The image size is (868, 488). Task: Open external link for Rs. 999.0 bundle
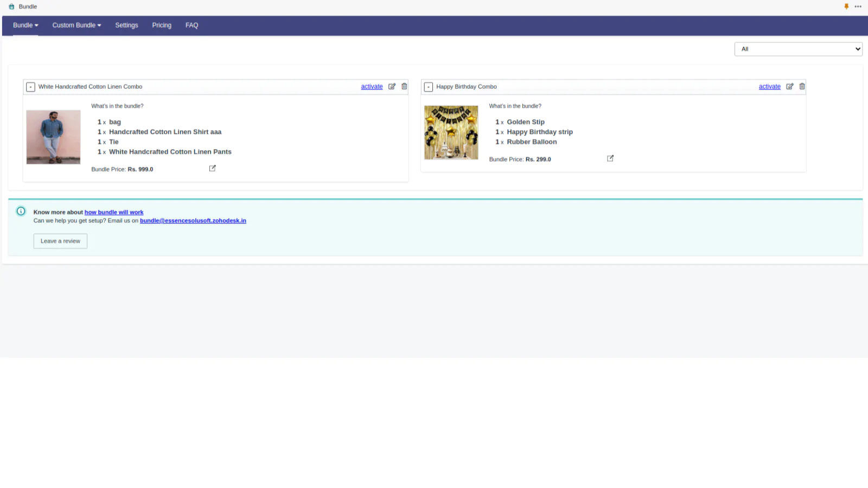click(212, 168)
